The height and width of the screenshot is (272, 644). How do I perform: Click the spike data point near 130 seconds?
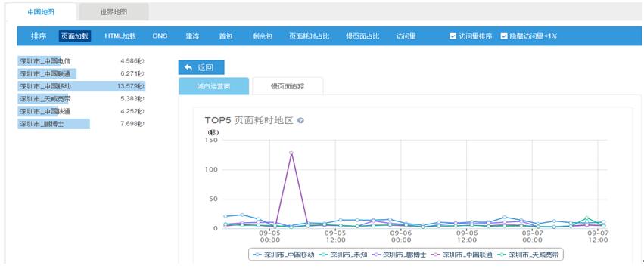(x=291, y=153)
